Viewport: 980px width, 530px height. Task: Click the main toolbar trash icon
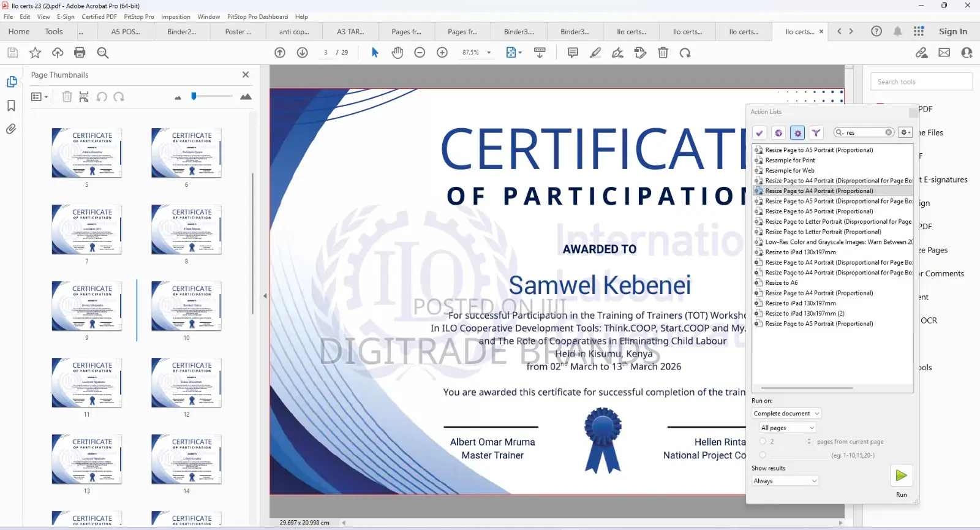[663, 53]
